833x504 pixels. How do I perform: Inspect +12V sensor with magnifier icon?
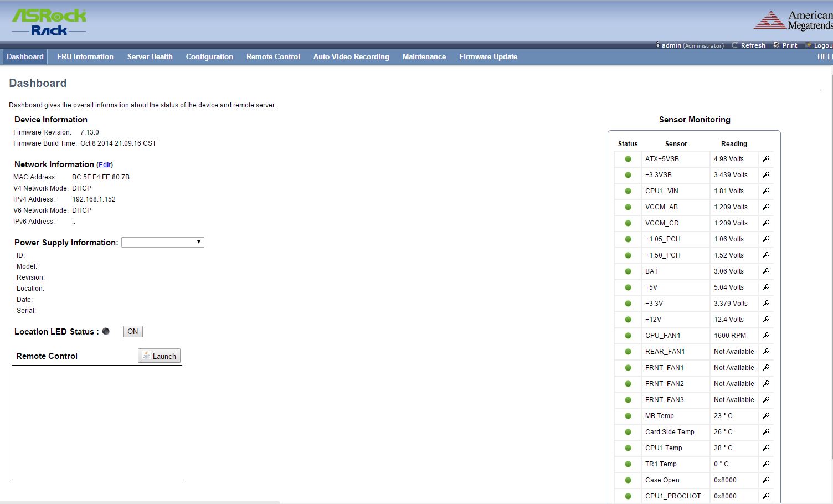tap(766, 320)
